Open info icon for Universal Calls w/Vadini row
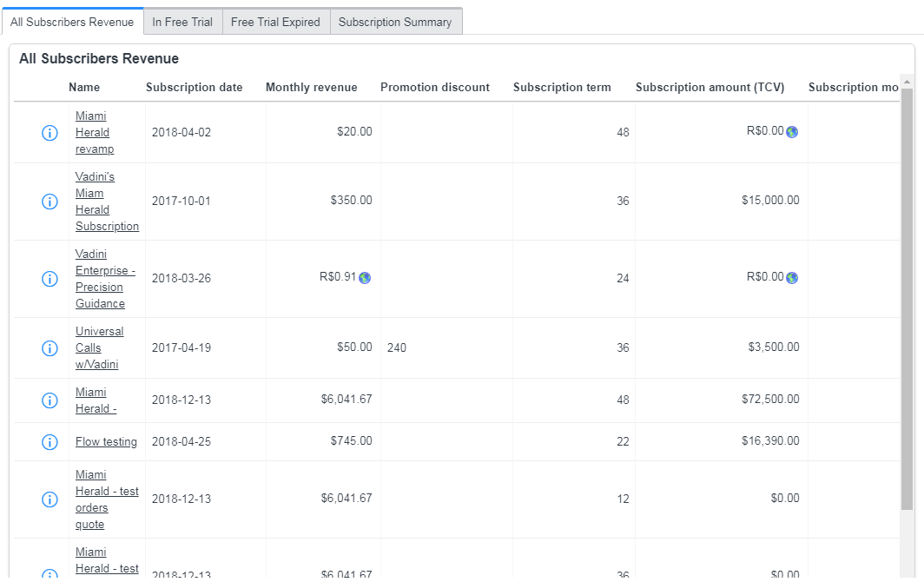This screenshot has height=582, width=924. pyautogui.click(x=49, y=348)
